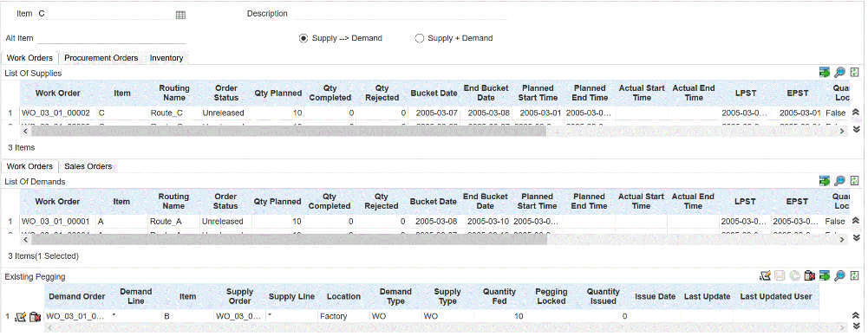This screenshot has height=336, width=868.
Task: Click export icon in Existing Pegging toolbar
Action: [x=825, y=275]
